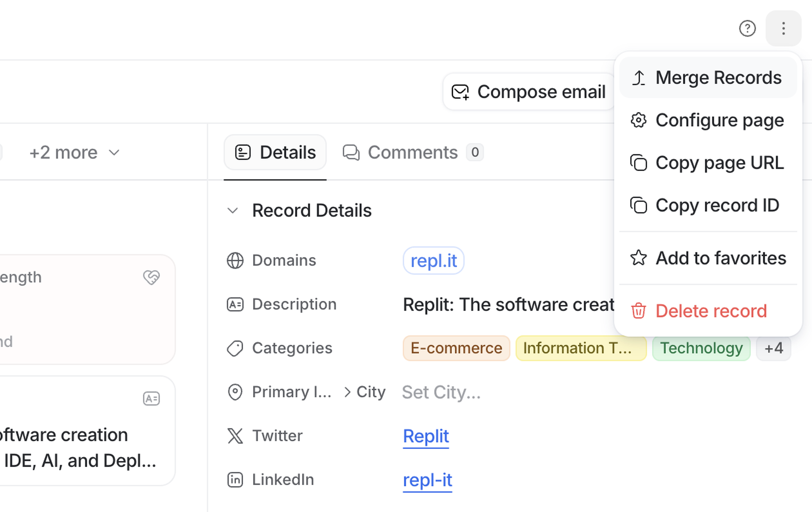
Task: Click the Domains globe icon
Action: (x=235, y=260)
